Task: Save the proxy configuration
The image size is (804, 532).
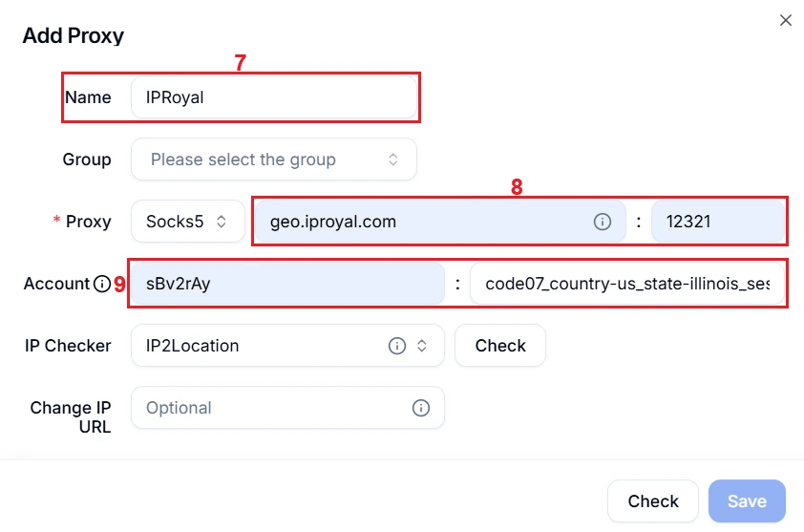Action: (x=747, y=501)
